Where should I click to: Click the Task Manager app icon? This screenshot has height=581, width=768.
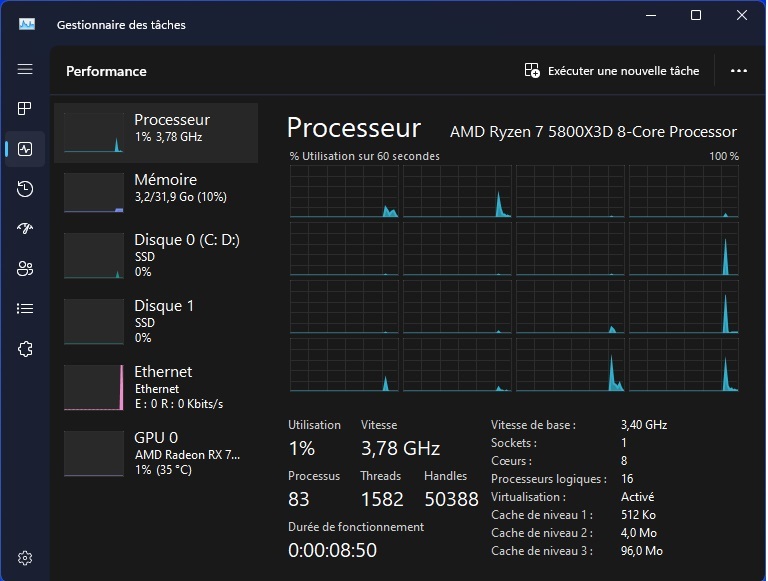[x=27, y=24]
